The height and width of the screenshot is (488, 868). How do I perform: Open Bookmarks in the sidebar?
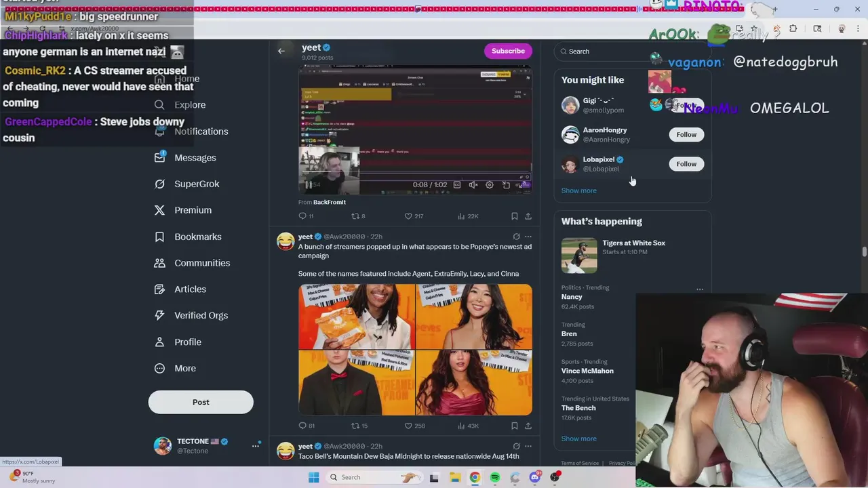click(188, 237)
